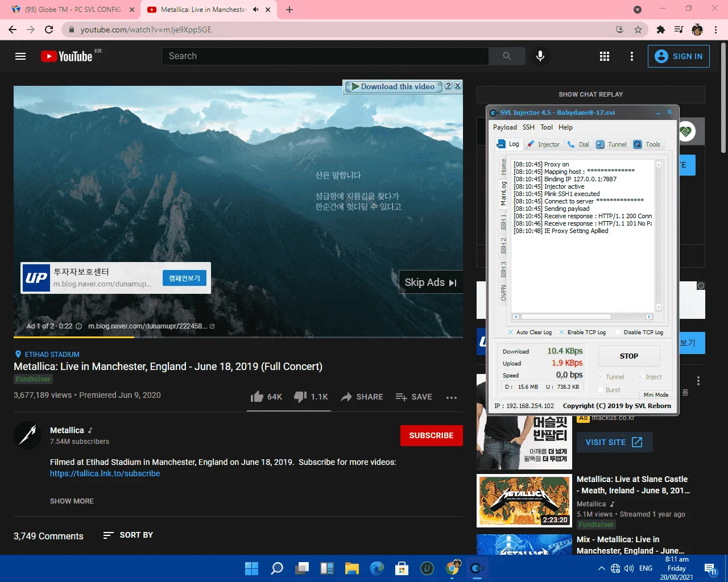728x582 pixels.
Task: Switch to Tools tab
Action: coord(647,144)
